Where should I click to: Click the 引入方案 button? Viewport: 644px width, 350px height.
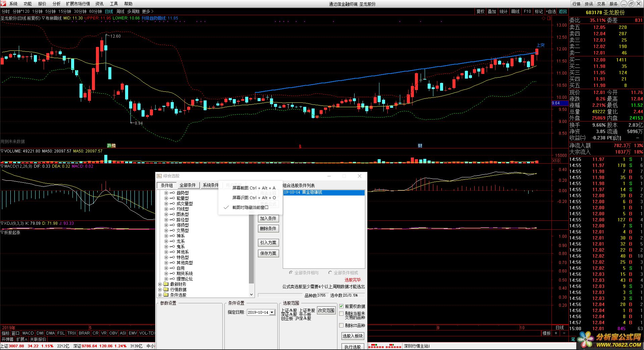[x=268, y=243]
